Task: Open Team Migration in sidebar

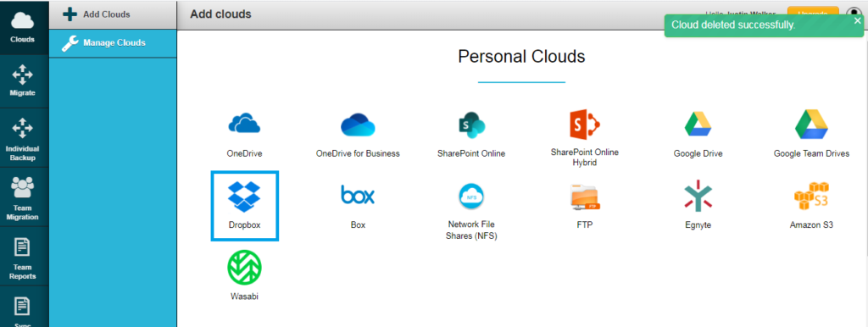Action: (x=22, y=197)
